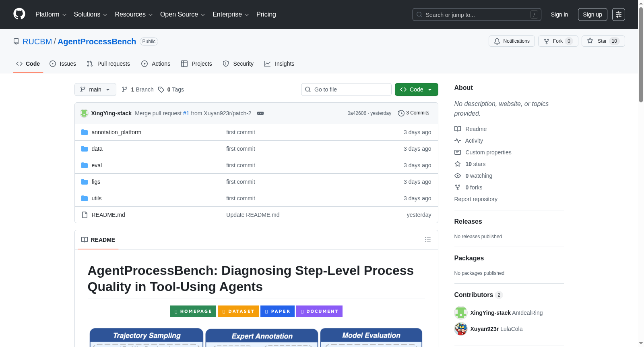
Task: View the 3 Commits history
Action: (414, 113)
